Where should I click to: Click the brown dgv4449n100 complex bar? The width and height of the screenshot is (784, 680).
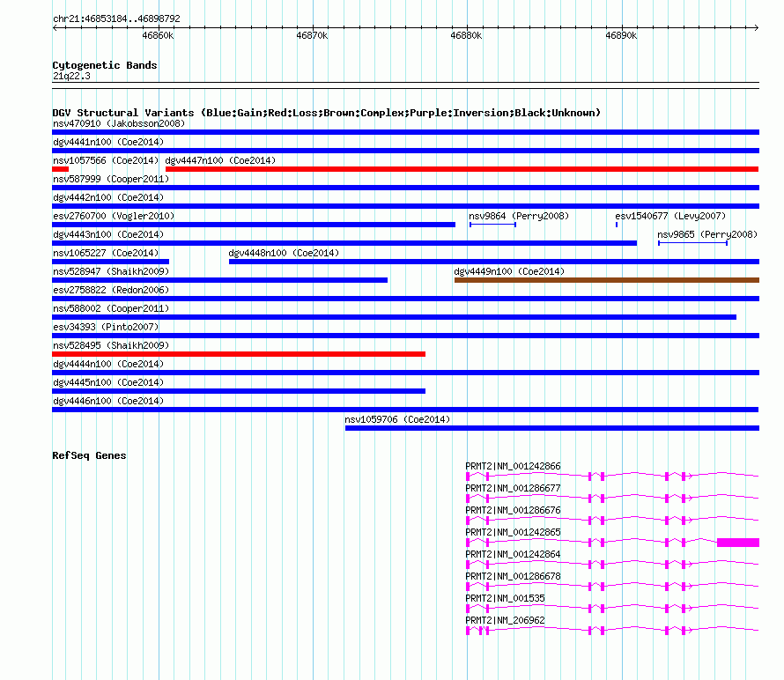click(x=607, y=280)
